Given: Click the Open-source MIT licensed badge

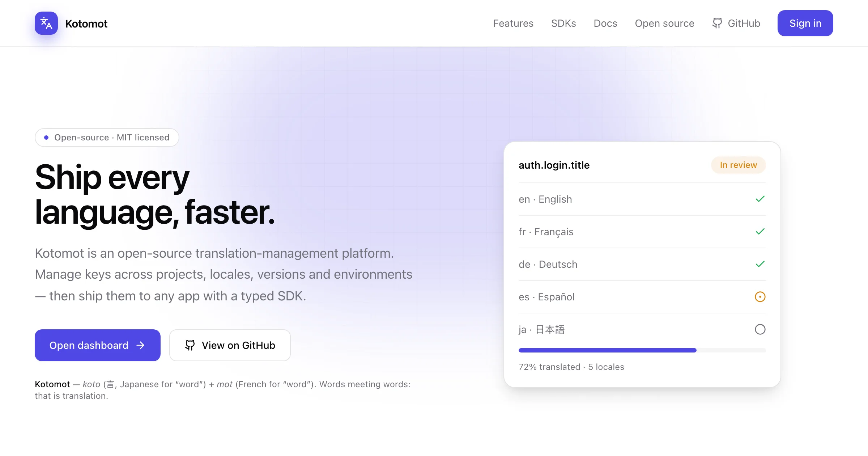Looking at the screenshot, I should click(107, 138).
